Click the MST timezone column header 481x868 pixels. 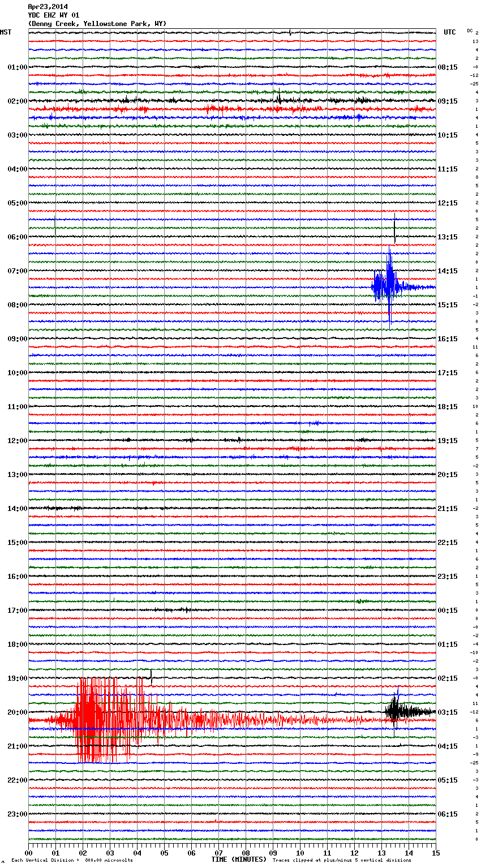pos(6,32)
